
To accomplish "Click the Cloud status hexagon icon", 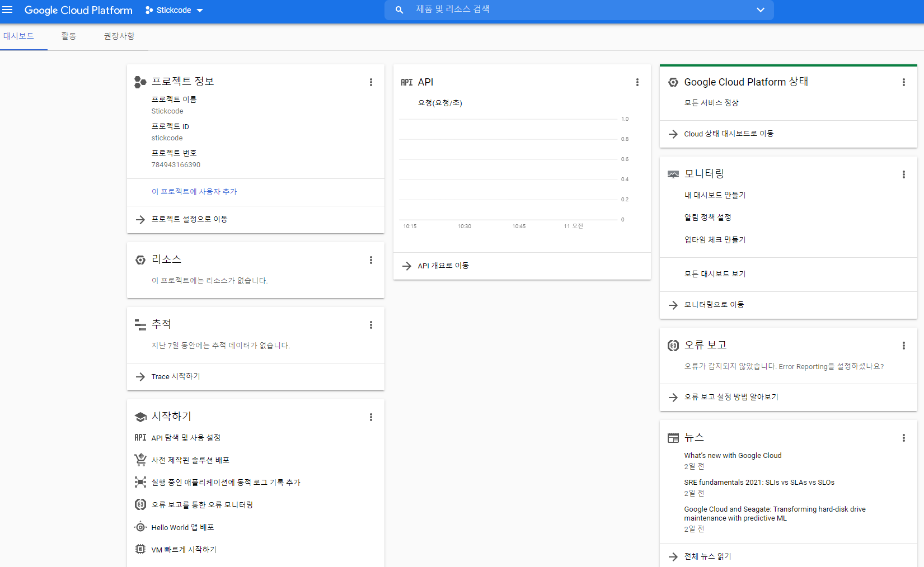I will coord(673,82).
